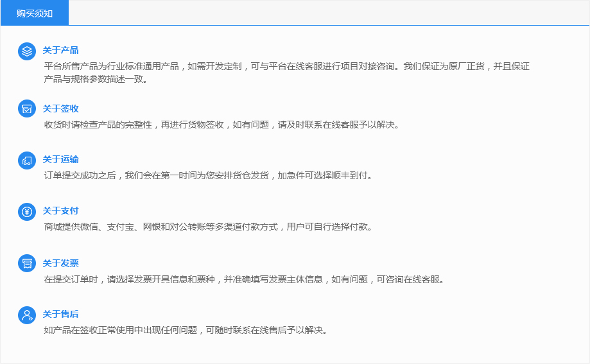The height and width of the screenshot is (364, 590).
Task: Click the 如产品在签收正常使用中 after-sales description
Action: (186, 331)
